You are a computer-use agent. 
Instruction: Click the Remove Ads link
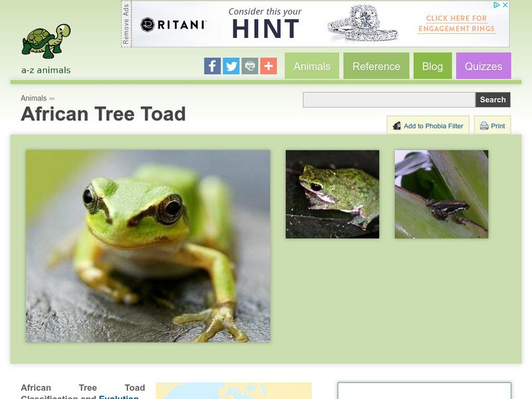[x=126, y=24]
